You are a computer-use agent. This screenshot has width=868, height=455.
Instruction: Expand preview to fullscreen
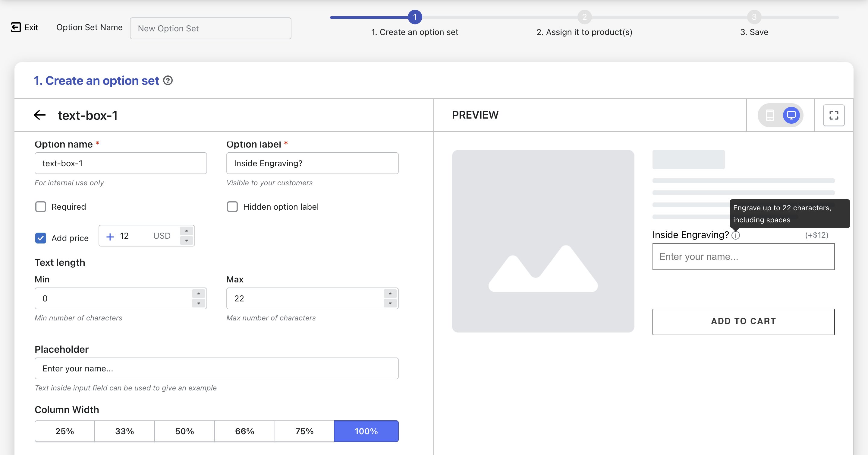(834, 115)
